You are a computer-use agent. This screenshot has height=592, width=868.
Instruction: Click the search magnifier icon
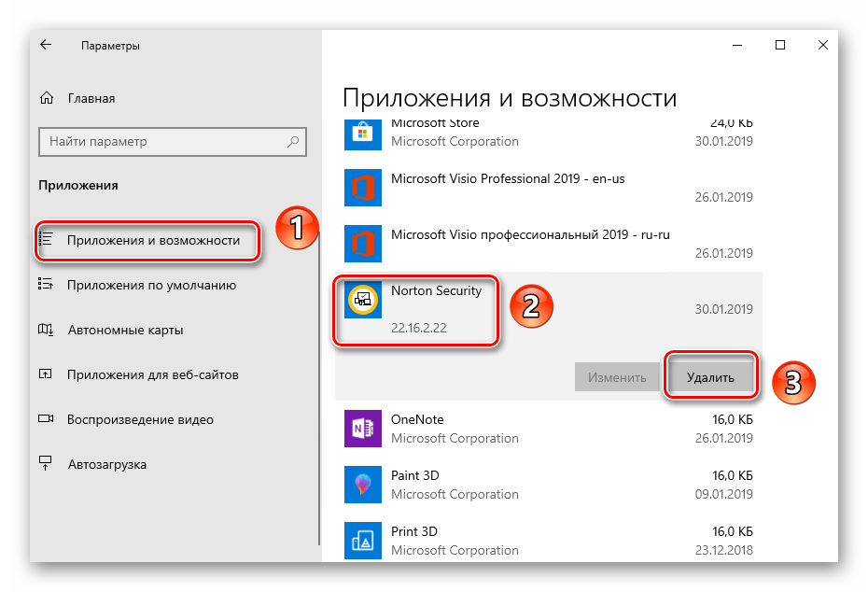tap(293, 142)
